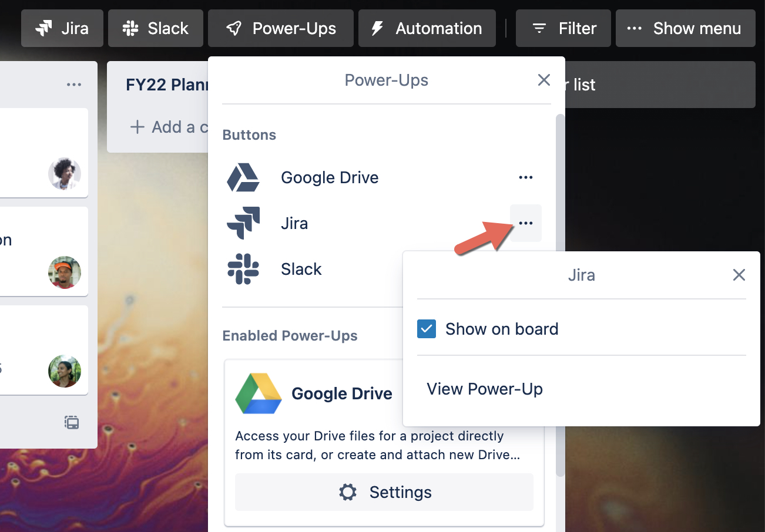765x532 pixels.
Task: Click the Google Drive card title
Action: (342, 393)
